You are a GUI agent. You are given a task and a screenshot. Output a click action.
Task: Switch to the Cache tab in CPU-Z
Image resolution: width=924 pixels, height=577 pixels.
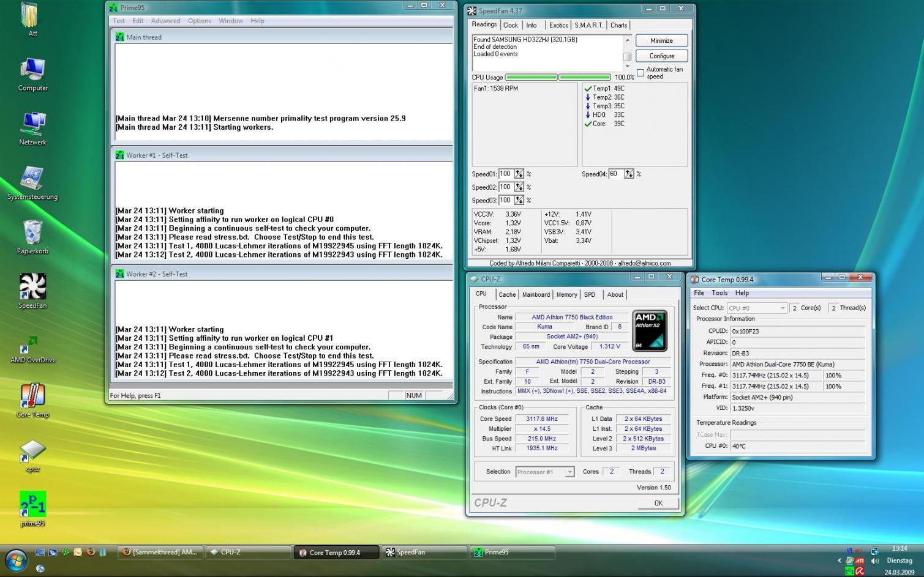[507, 294]
